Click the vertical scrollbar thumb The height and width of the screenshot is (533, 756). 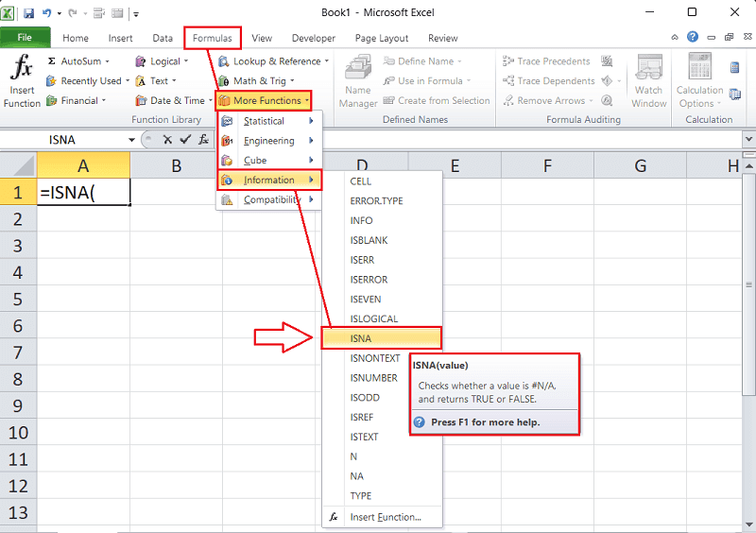[748, 285]
